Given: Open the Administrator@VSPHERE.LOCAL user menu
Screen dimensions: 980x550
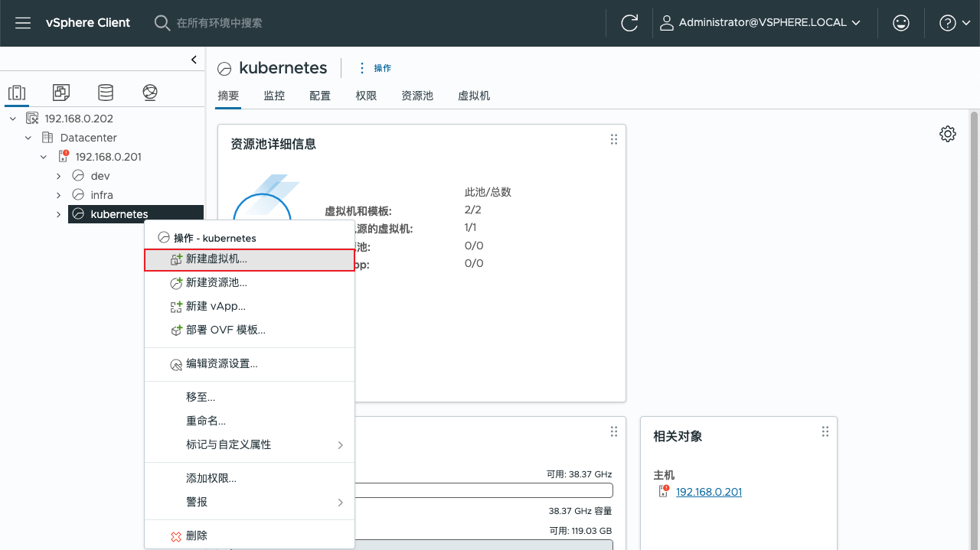Looking at the screenshot, I should click(760, 23).
